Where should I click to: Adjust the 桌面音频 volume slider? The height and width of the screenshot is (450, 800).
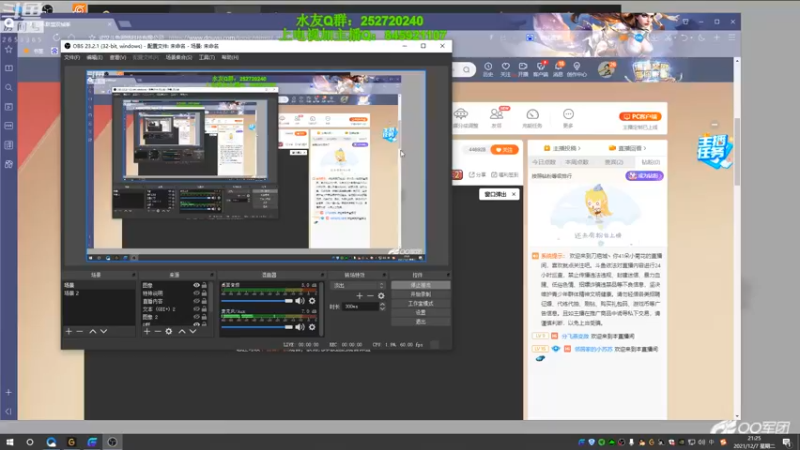click(258, 301)
